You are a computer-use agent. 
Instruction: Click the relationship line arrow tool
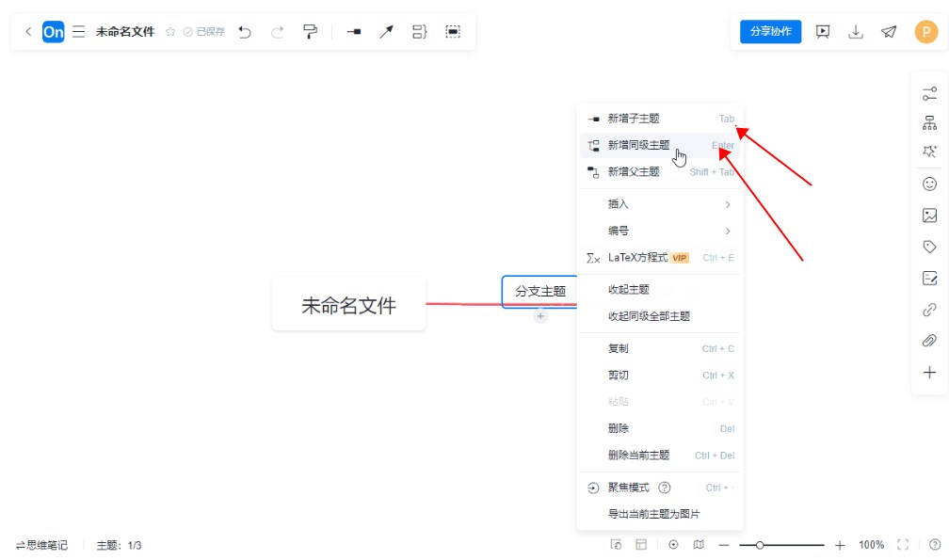pyautogui.click(x=386, y=32)
